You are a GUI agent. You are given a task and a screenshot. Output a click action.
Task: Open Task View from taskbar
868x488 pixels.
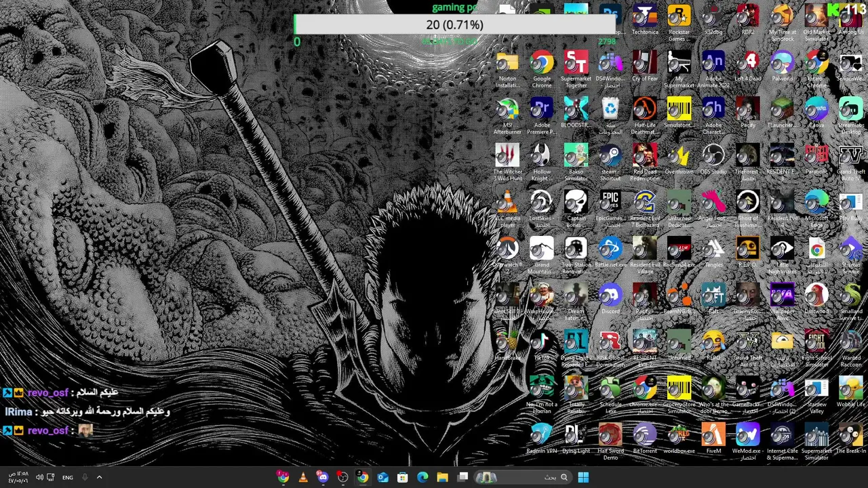463,477
